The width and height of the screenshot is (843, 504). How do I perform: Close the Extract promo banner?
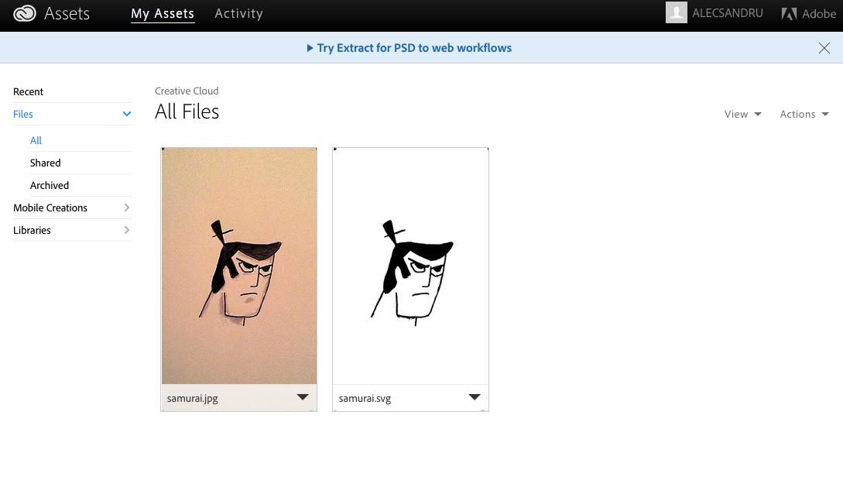click(x=824, y=48)
